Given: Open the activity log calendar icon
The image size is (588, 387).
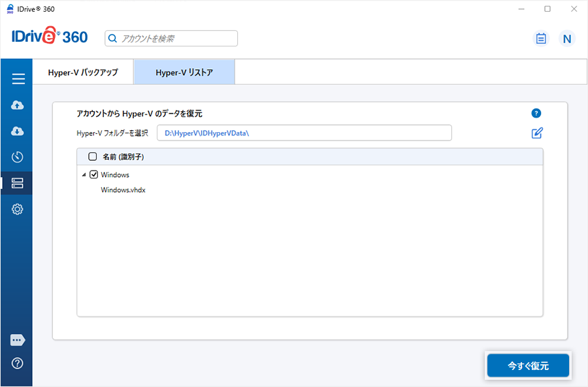Looking at the screenshot, I should coord(541,39).
